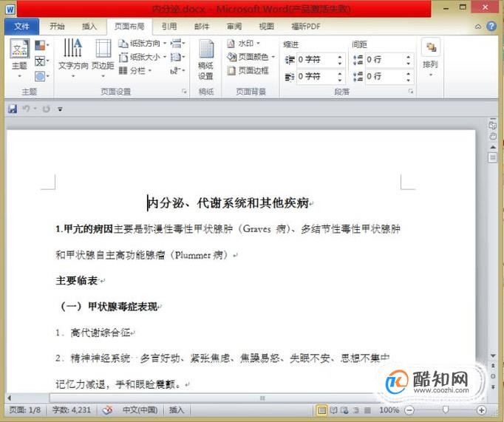The height and width of the screenshot is (422, 504).
Task: Launch Paragraph dialog launcher
Action: pyautogui.click(x=411, y=92)
